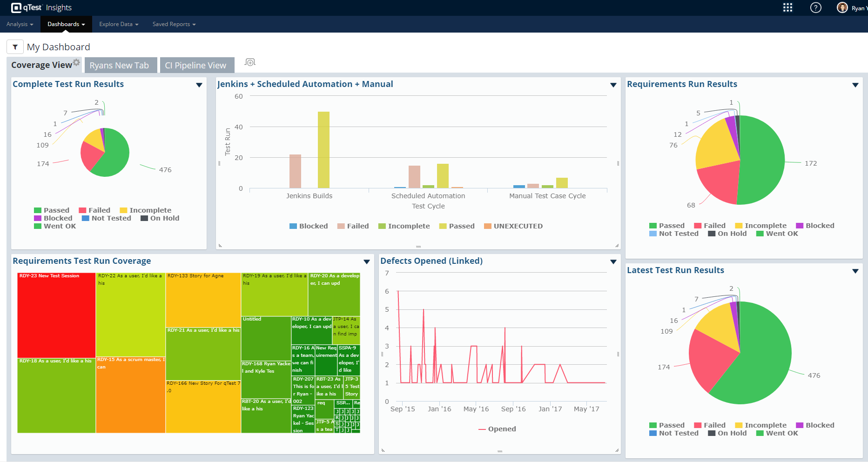Viewport: 868px width, 462px height.
Task: Expand Complete Test Run Results panel menu
Action: tap(199, 85)
